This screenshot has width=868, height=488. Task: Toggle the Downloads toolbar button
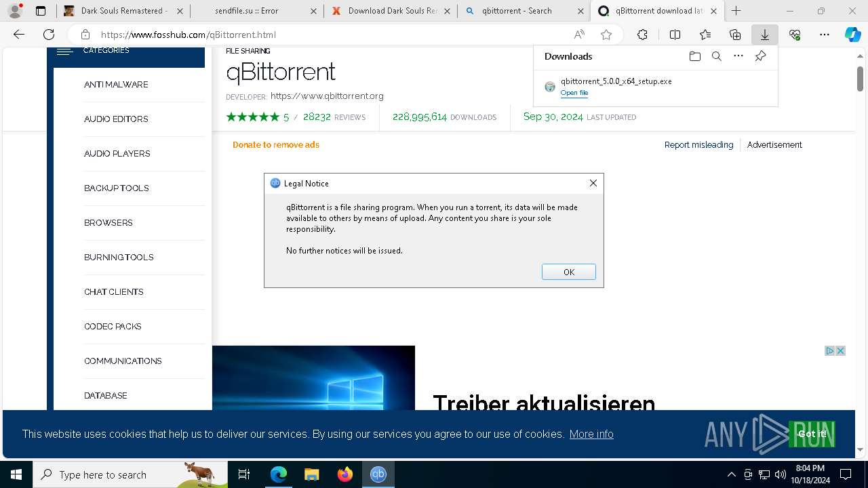pos(764,35)
